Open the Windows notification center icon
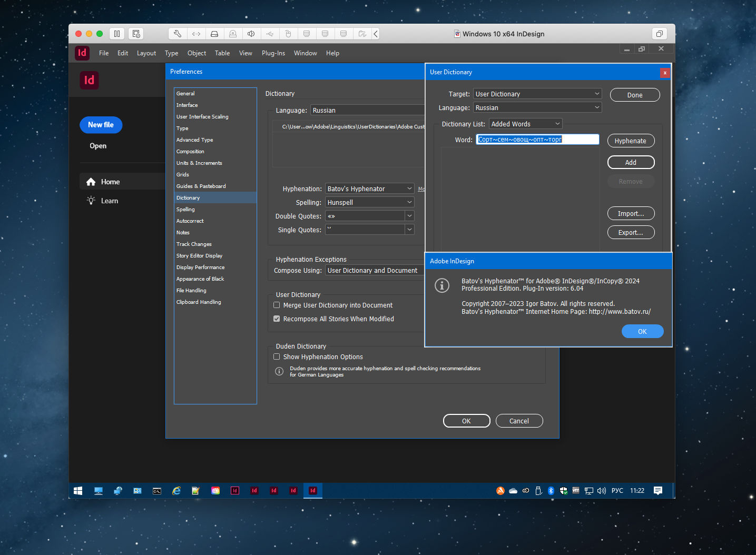756x555 pixels. click(657, 491)
